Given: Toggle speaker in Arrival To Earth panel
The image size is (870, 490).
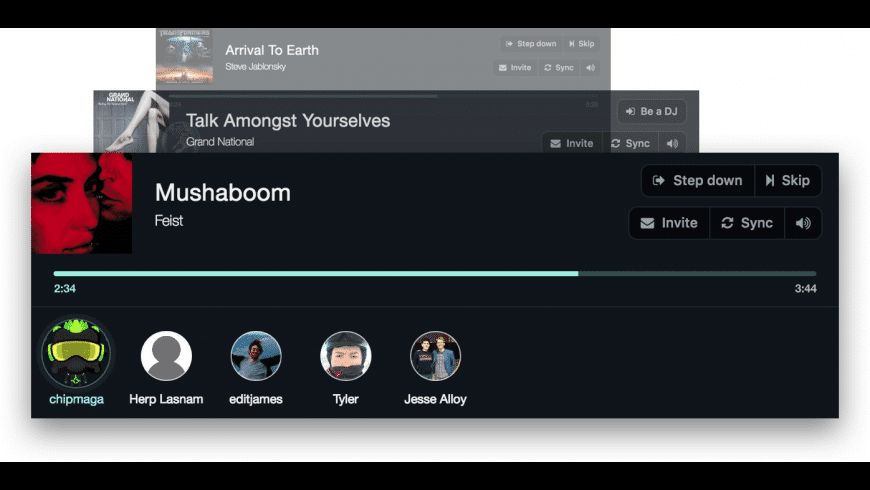Looking at the screenshot, I should coord(590,68).
